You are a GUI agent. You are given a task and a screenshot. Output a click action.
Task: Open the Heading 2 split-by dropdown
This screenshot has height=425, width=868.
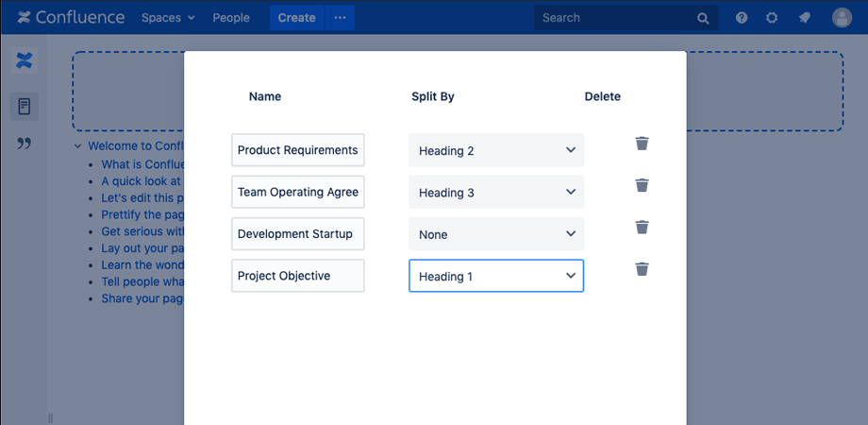(x=496, y=150)
